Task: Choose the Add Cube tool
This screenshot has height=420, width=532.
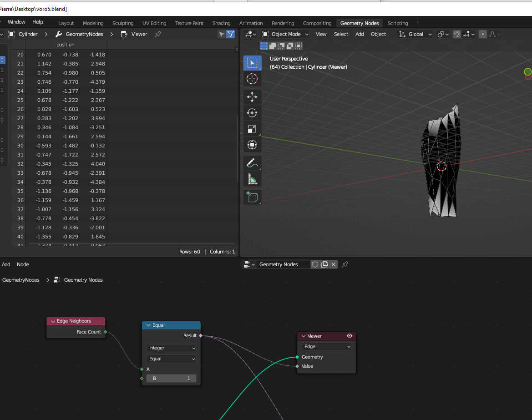Action: [x=252, y=197]
